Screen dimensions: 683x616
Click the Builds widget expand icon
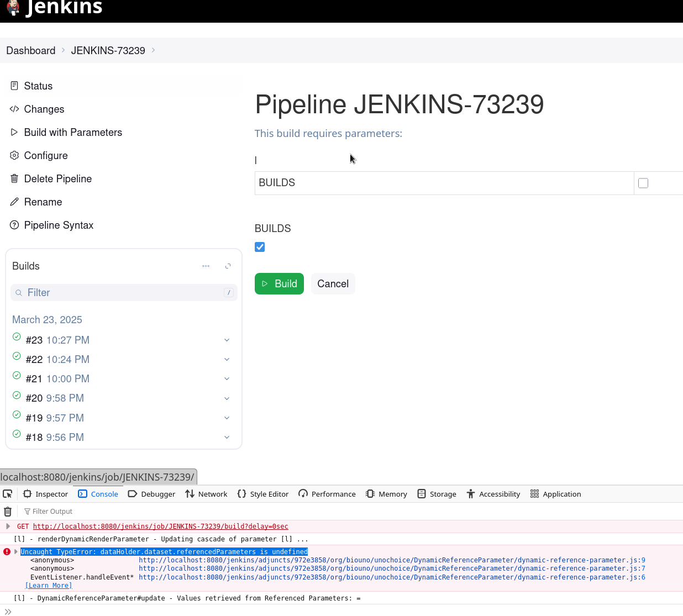pyautogui.click(x=228, y=266)
